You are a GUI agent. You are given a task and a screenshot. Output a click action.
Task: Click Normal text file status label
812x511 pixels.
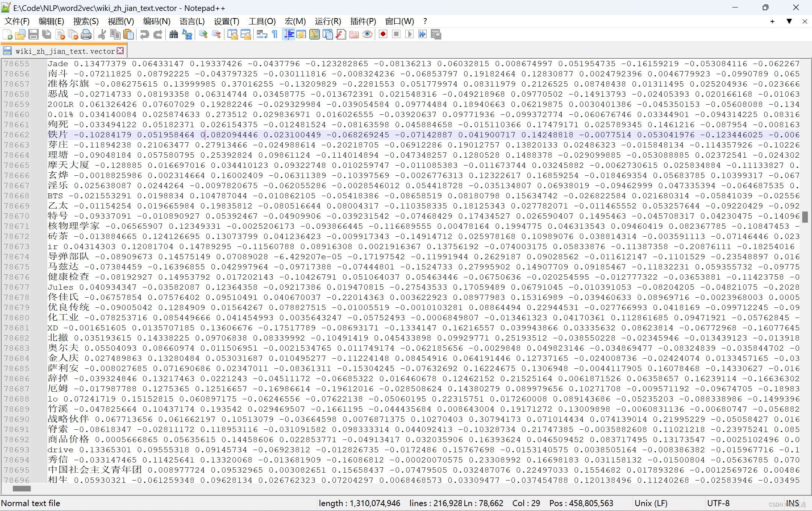tap(31, 503)
